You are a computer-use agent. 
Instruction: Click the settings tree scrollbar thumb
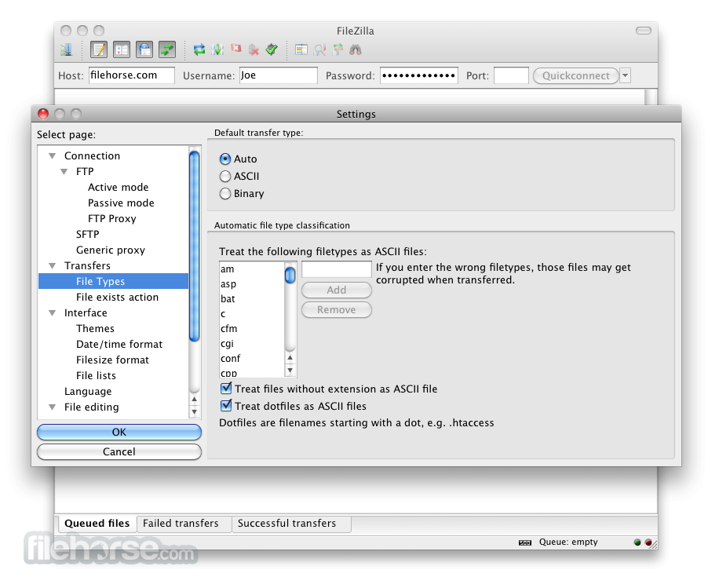195,247
